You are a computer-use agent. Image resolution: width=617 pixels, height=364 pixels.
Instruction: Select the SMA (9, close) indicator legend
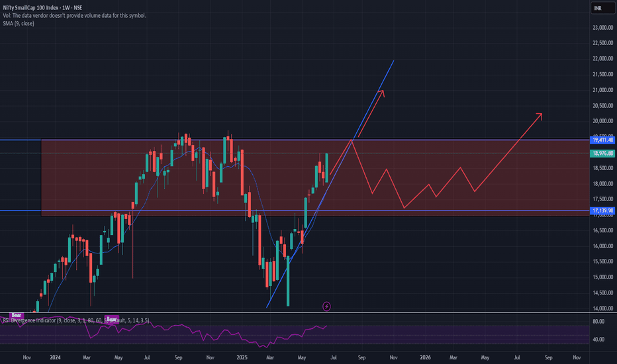pyautogui.click(x=19, y=24)
